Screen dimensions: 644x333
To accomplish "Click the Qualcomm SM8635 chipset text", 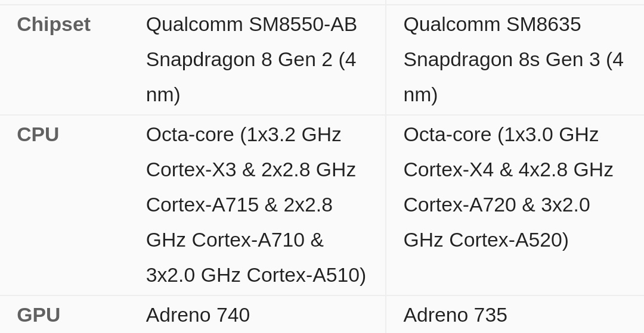I will 492,24.
